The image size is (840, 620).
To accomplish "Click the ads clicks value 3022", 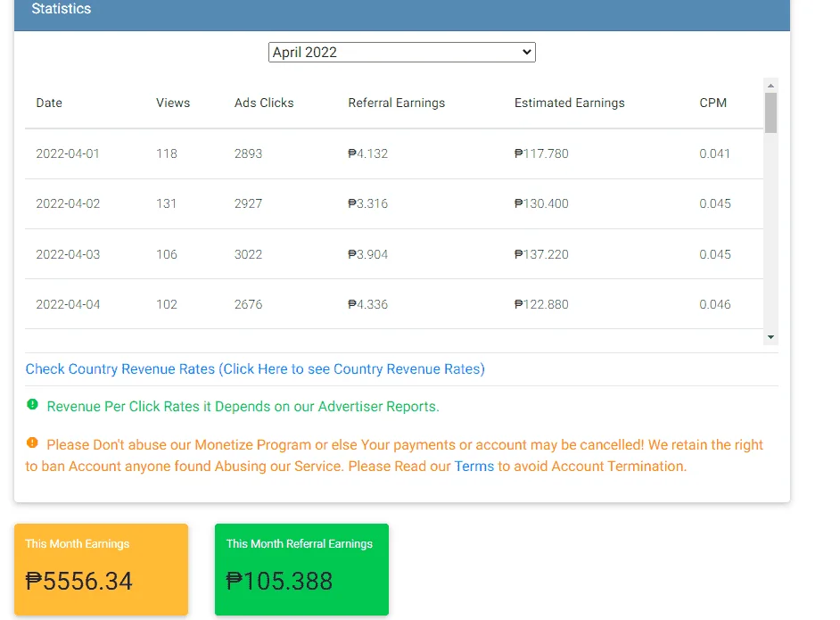I will pyautogui.click(x=248, y=254).
